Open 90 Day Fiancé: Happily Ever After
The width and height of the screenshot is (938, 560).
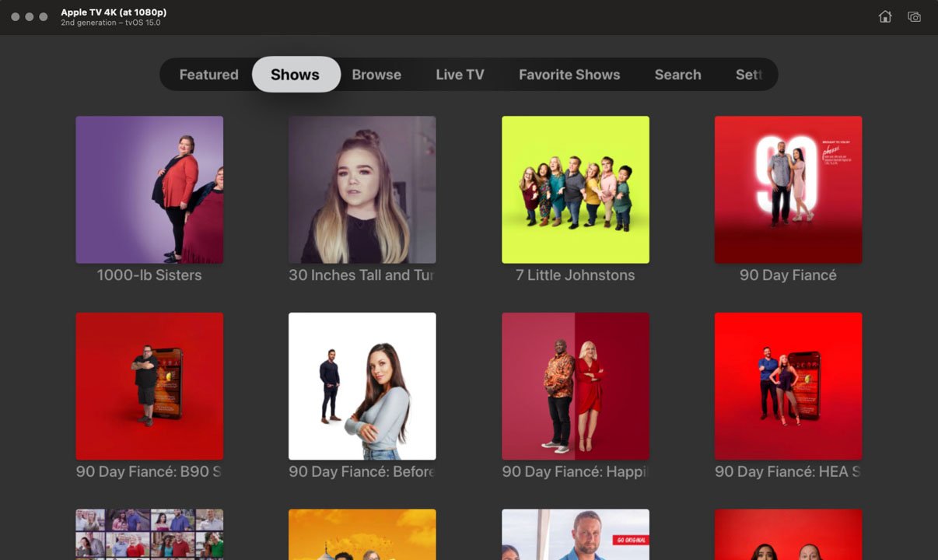click(576, 386)
